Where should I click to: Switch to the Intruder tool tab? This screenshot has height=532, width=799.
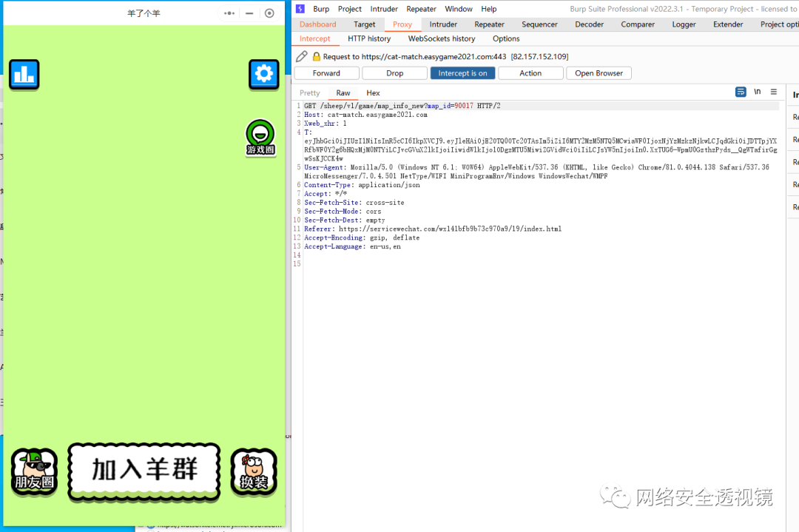coord(443,24)
